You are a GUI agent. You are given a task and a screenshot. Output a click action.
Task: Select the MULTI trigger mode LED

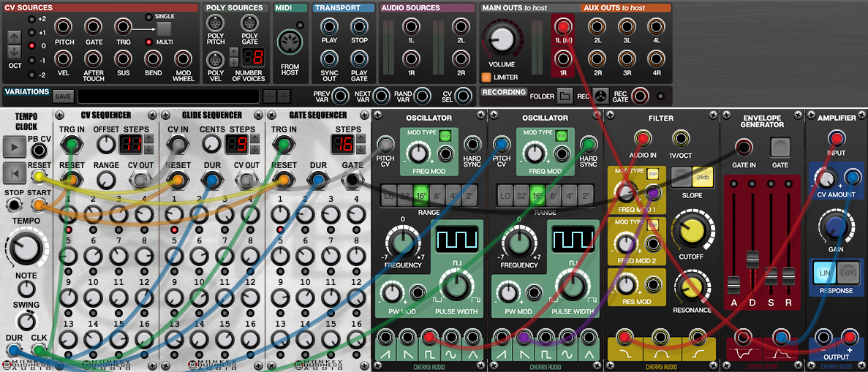pyautogui.click(x=149, y=42)
